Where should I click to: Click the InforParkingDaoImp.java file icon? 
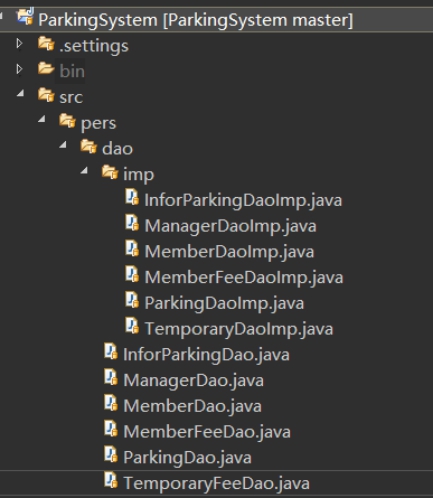point(132,197)
